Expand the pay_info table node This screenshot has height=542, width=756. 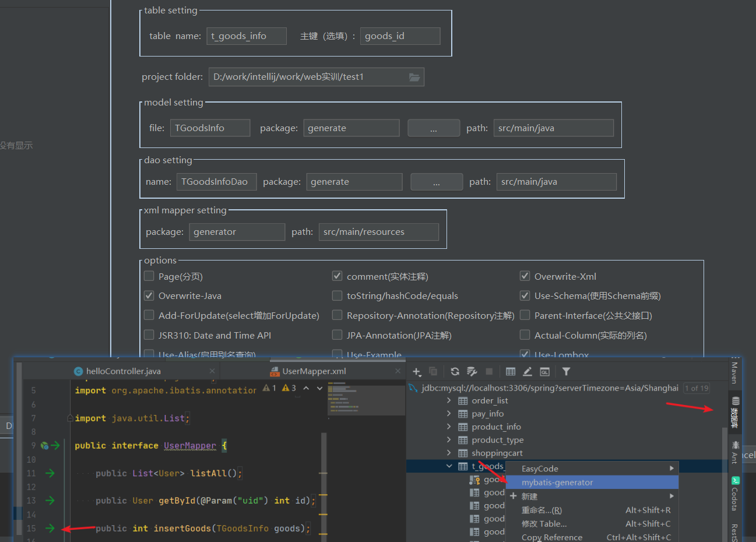[449, 413]
